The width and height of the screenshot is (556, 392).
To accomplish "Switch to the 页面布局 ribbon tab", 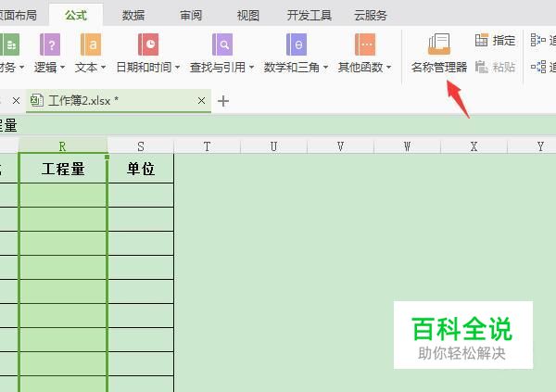I will tap(19, 15).
